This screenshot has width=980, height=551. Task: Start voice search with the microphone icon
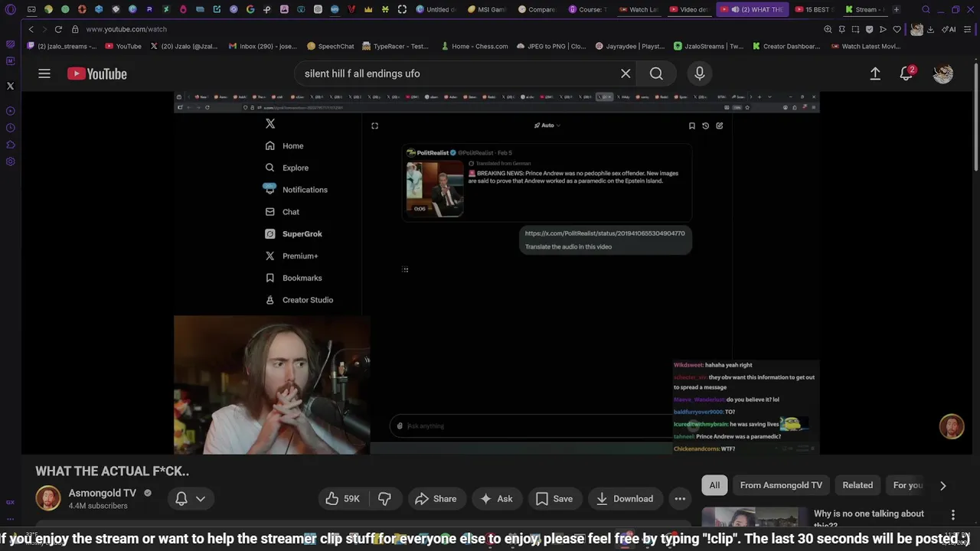click(x=699, y=73)
